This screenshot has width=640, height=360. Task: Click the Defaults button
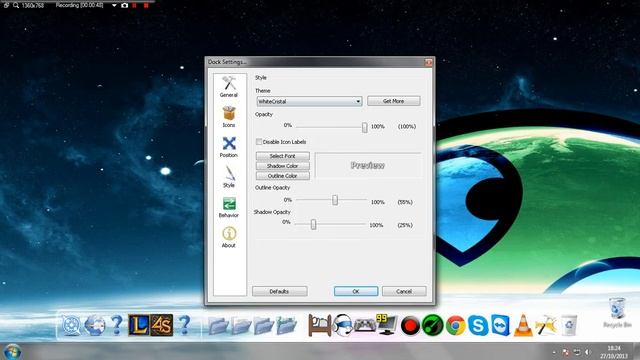[280, 291]
